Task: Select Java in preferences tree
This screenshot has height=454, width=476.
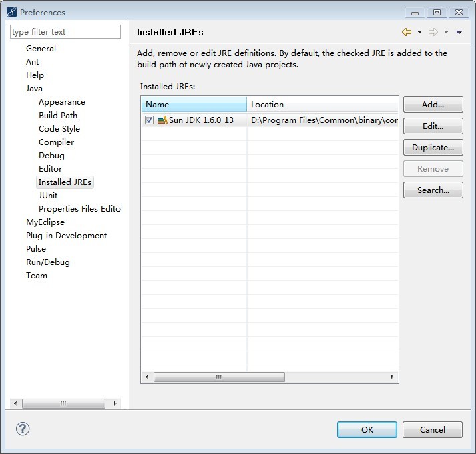Action: 34,89
